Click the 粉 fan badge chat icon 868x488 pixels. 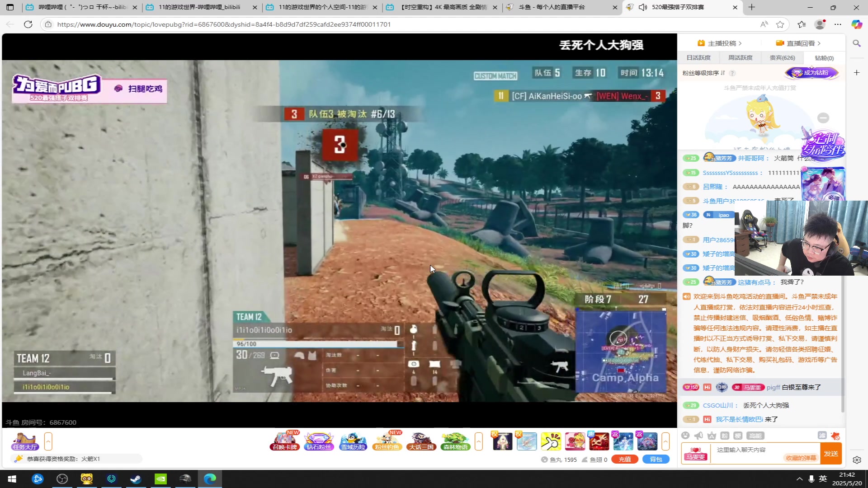tap(725, 436)
